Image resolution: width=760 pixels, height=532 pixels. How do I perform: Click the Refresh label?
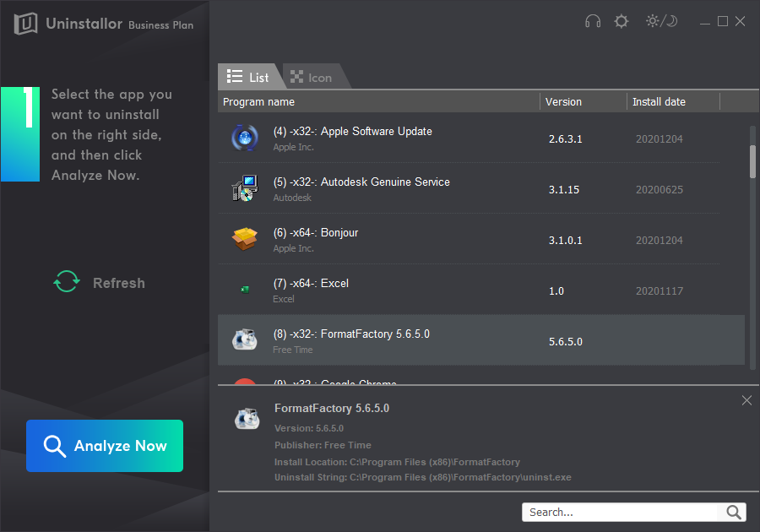[x=119, y=283]
